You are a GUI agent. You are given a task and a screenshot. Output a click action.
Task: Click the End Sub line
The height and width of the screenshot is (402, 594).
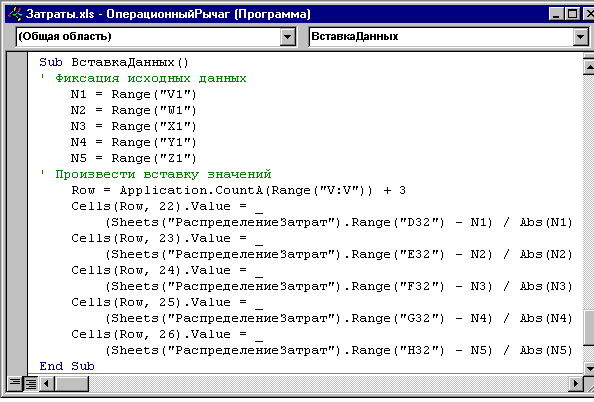67,366
